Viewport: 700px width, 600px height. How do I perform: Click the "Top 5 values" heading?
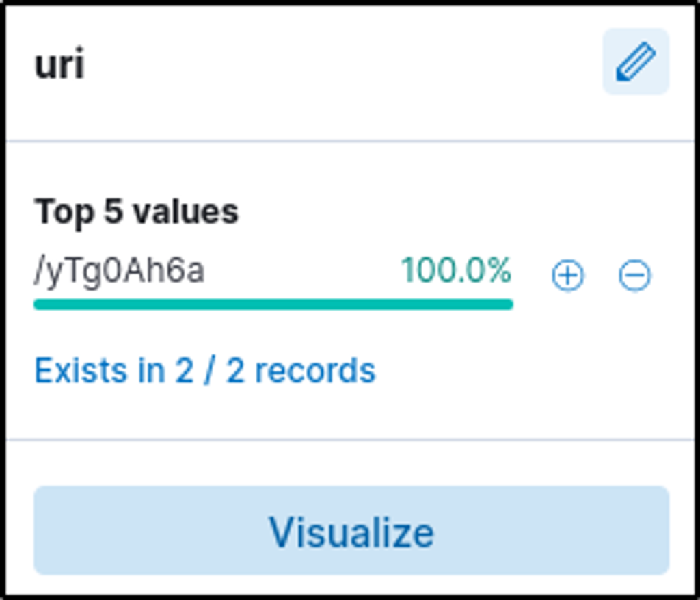pos(137,211)
